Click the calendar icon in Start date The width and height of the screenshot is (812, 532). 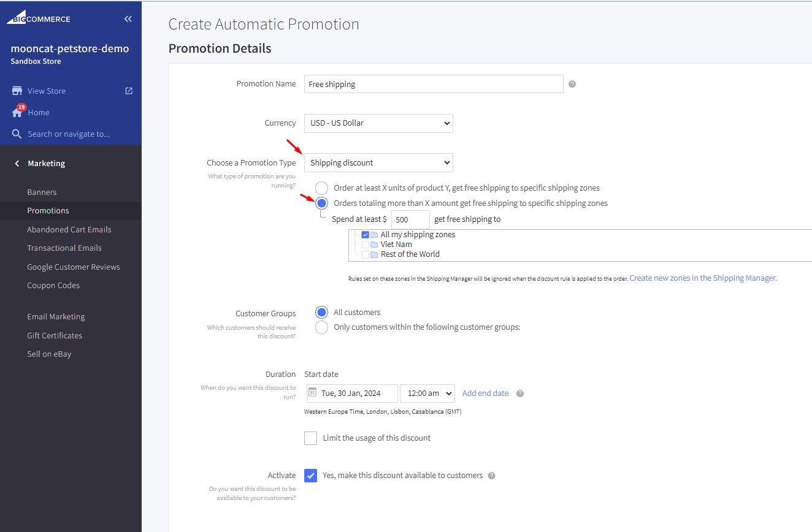click(312, 393)
